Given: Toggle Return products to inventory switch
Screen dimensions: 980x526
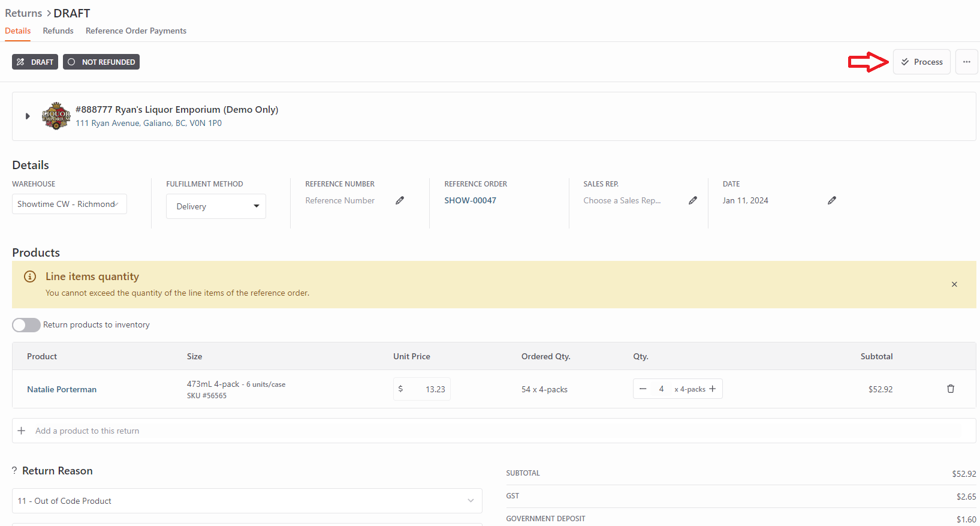Looking at the screenshot, I should pyautogui.click(x=26, y=325).
